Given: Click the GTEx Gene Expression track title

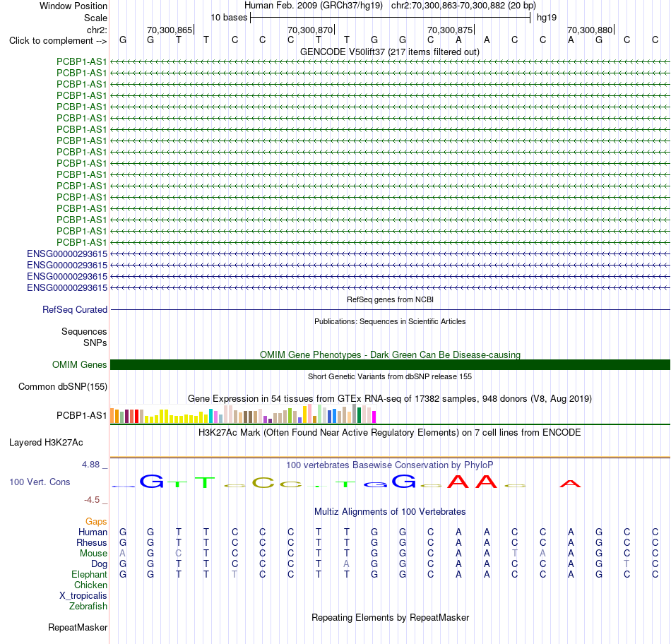Looking at the screenshot, I should [x=390, y=398].
